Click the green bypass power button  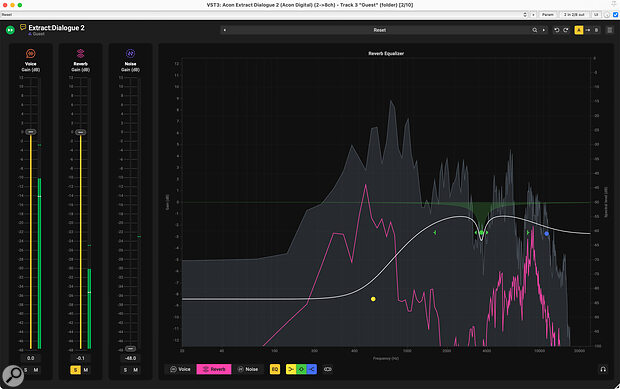(x=10, y=30)
